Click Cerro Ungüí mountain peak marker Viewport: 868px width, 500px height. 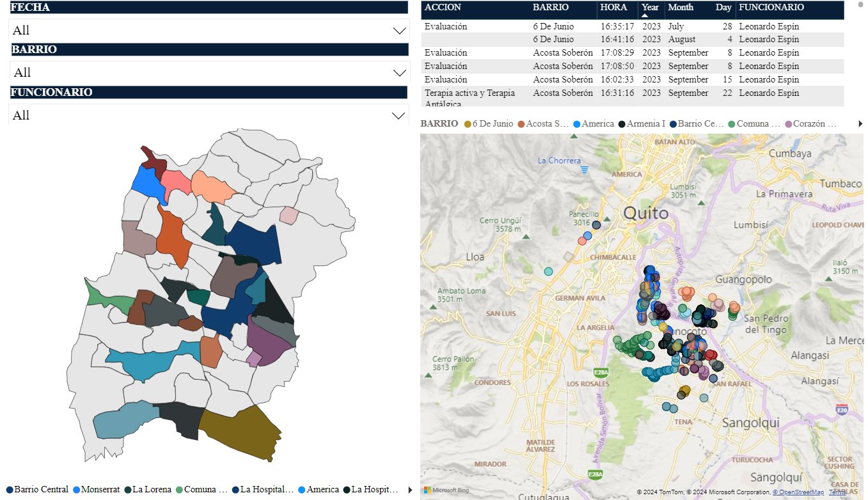tap(525, 236)
